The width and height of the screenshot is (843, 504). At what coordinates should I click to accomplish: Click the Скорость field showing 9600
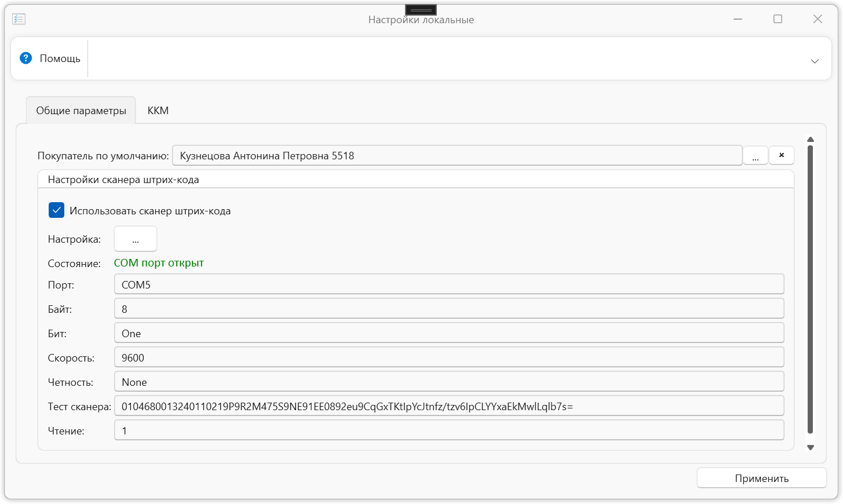448,357
